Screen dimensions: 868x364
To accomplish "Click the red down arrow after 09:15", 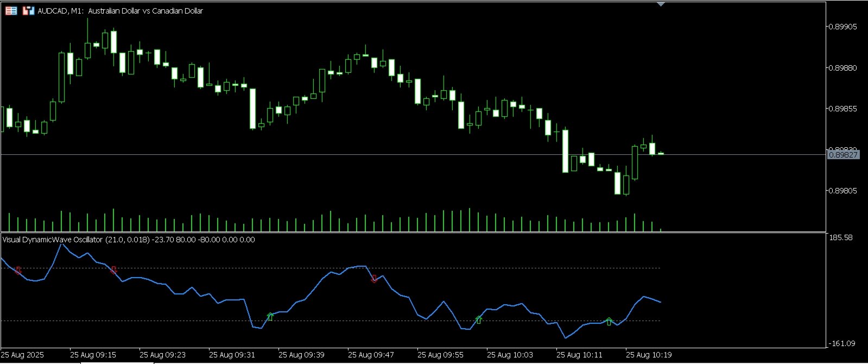I will (x=114, y=270).
